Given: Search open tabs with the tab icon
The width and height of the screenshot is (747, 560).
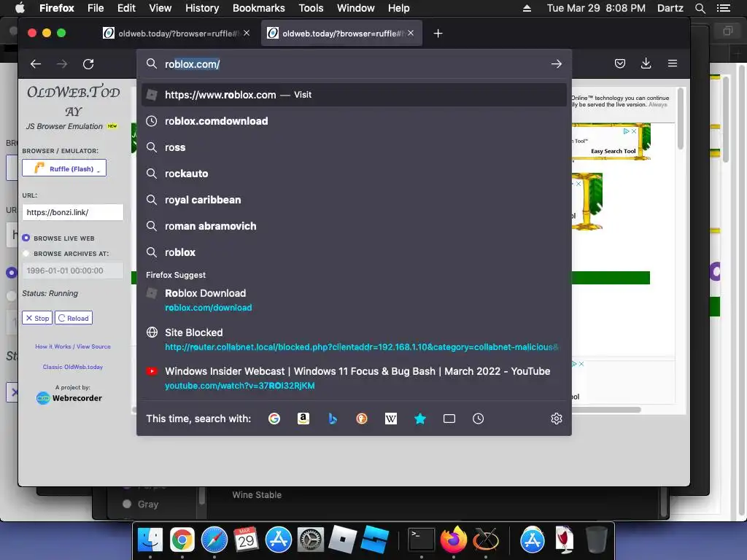Looking at the screenshot, I should [449, 419].
